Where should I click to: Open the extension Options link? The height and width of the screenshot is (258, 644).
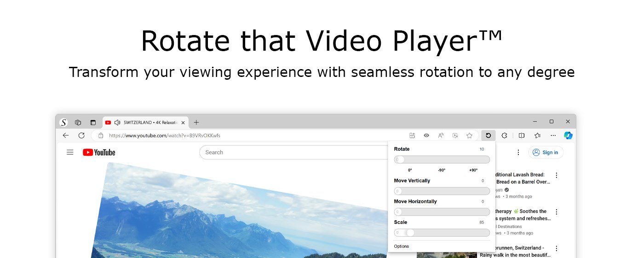[402, 246]
